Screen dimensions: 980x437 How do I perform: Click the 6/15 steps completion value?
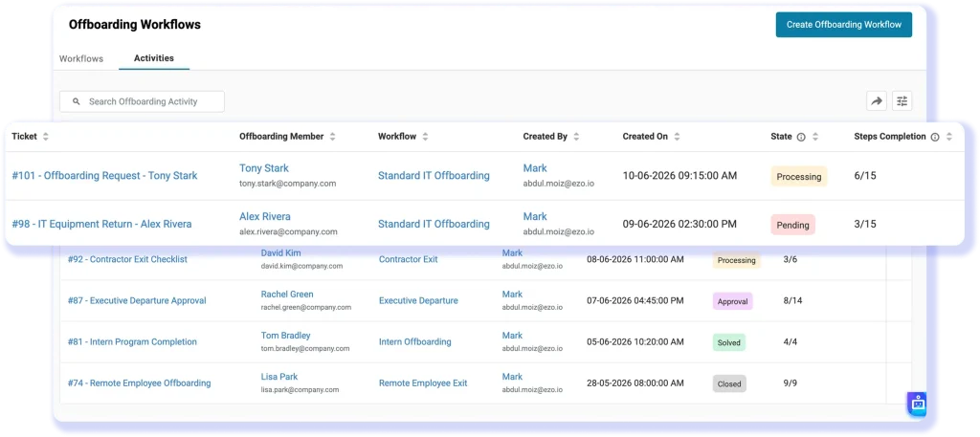865,176
